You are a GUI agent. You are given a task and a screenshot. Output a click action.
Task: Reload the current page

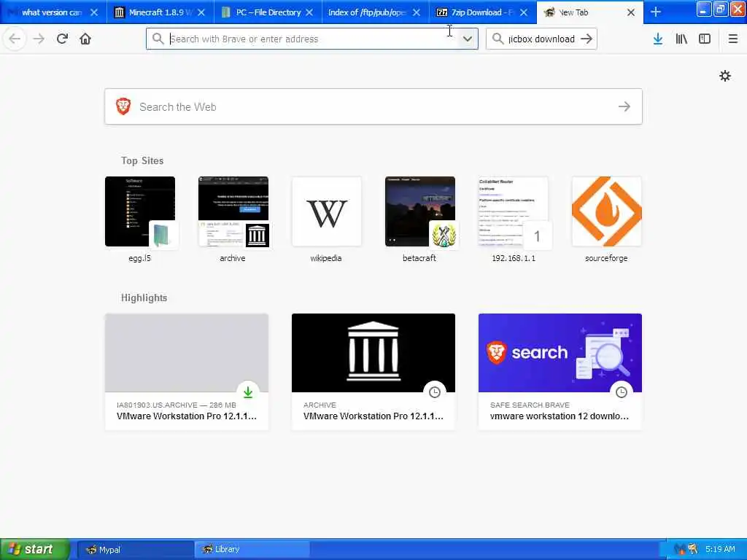click(x=62, y=39)
